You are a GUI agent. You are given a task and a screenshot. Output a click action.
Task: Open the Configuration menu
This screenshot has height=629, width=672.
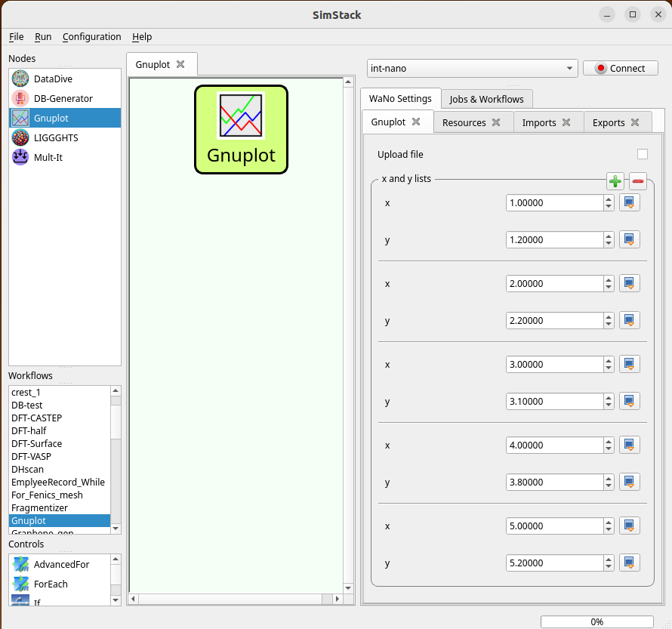click(91, 37)
